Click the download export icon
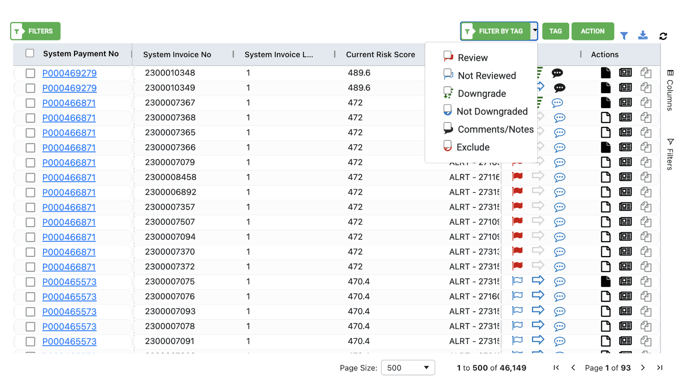 click(x=643, y=35)
